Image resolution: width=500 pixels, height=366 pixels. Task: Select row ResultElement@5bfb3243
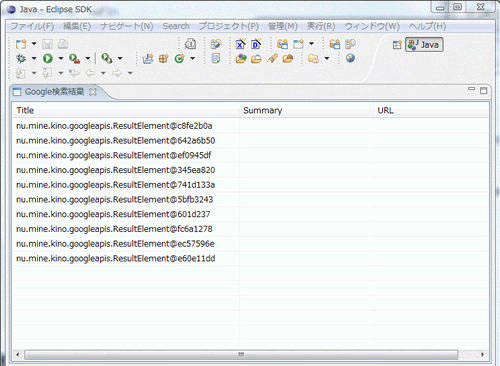[251, 199]
